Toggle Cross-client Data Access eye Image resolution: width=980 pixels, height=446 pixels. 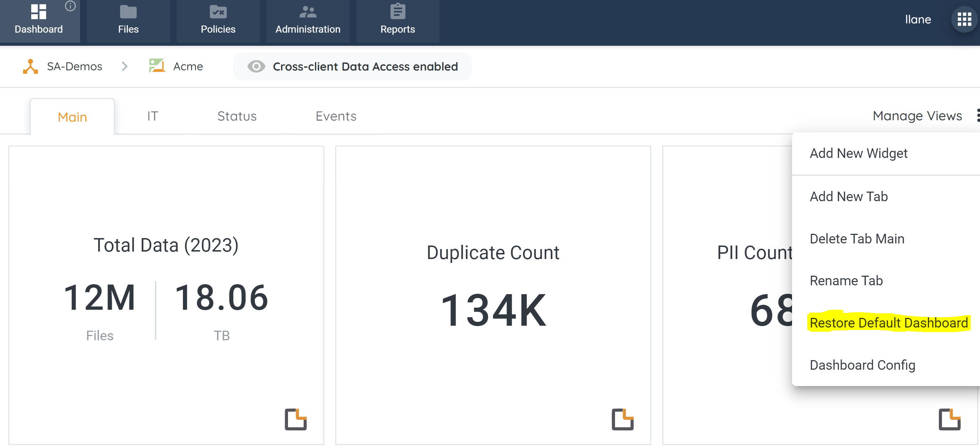256,67
